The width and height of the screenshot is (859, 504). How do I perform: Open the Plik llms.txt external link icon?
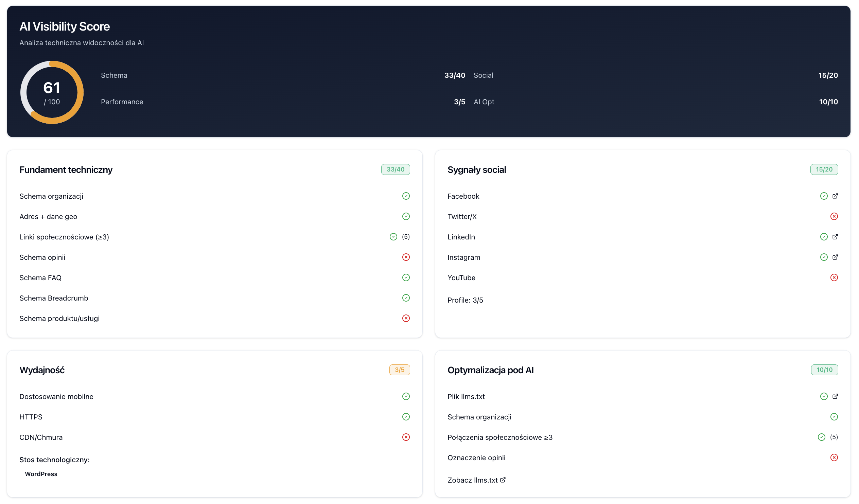(x=835, y=396)
